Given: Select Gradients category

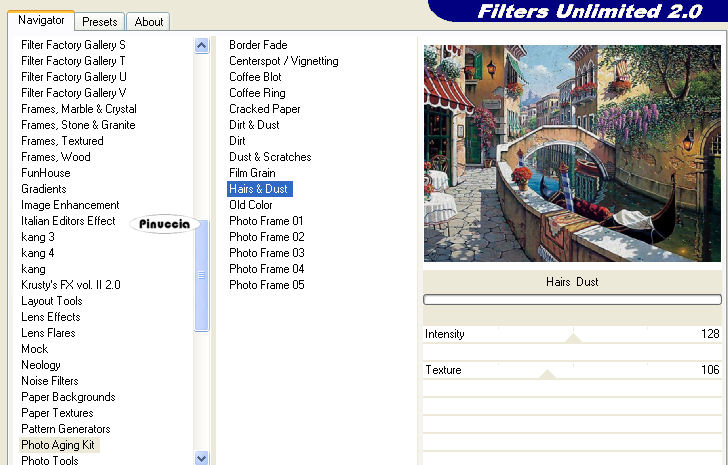Looking at the screenshot, I should pos(44,189).
